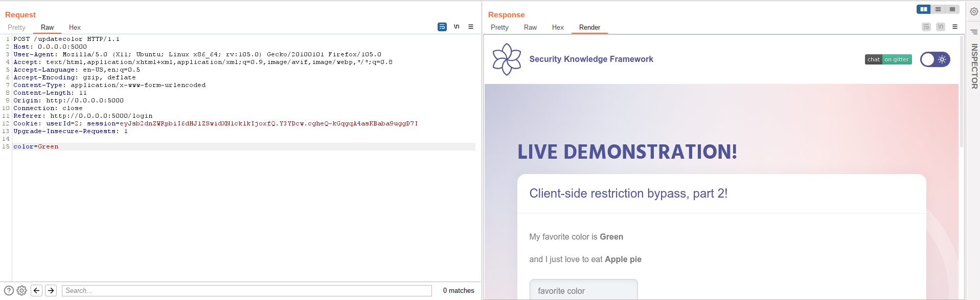This screenshot has width=980, height=300.
Task: Click favorite color input field
Action: 584,290
